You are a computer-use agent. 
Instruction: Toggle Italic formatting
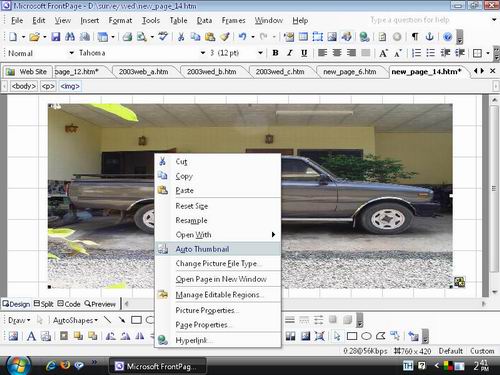290,53
